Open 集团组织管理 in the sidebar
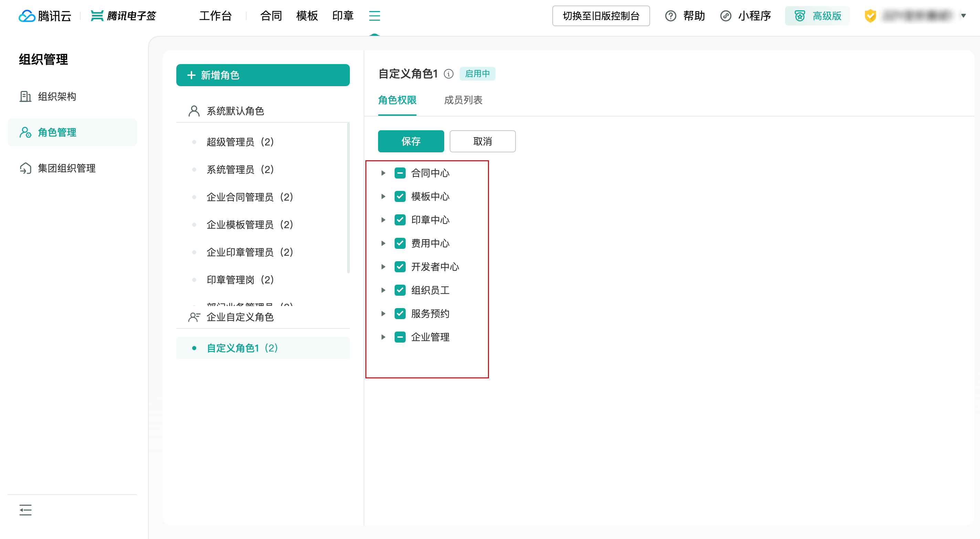This screenshot has width=980, height=539. click(66, 168)
